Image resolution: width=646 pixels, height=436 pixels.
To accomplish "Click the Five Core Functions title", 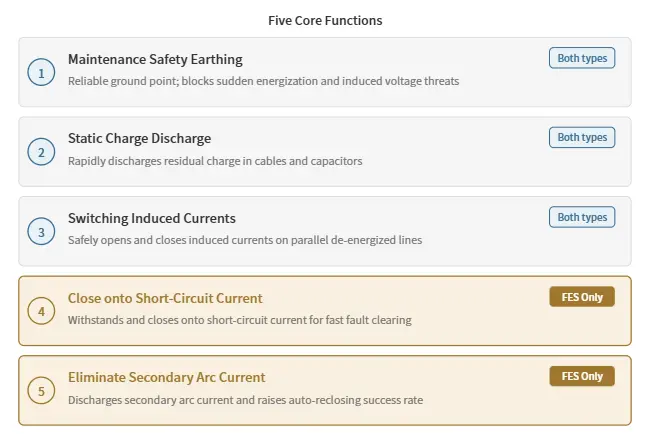I will [x=325, y=20].
